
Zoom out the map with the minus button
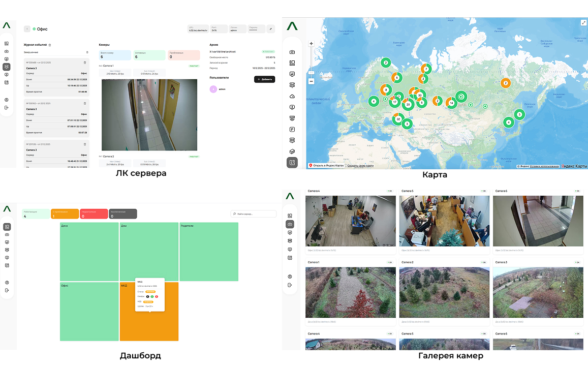tap(311, 81)
